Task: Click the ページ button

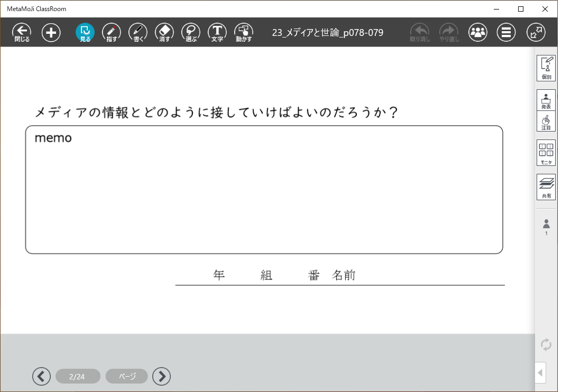Action: [126, 376]
